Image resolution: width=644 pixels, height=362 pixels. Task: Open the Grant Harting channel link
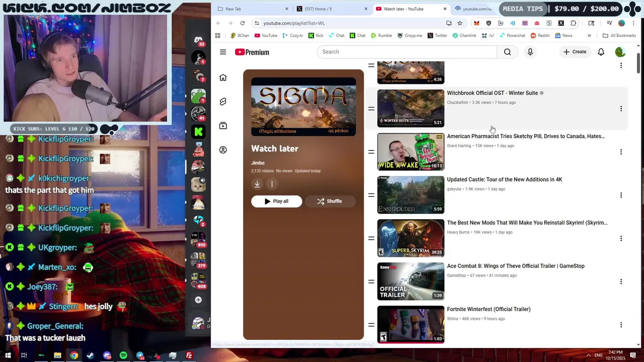[459, 146]
